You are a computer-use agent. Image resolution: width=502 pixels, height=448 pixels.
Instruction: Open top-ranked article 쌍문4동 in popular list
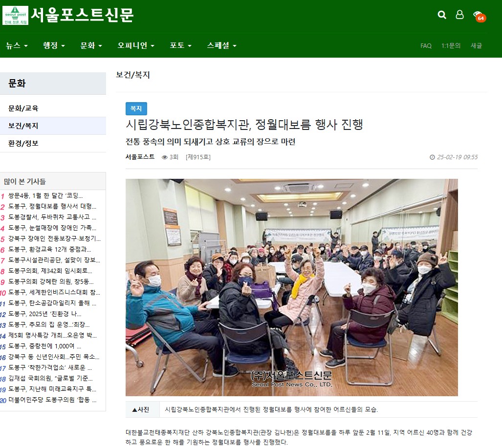tap(45, 195)
